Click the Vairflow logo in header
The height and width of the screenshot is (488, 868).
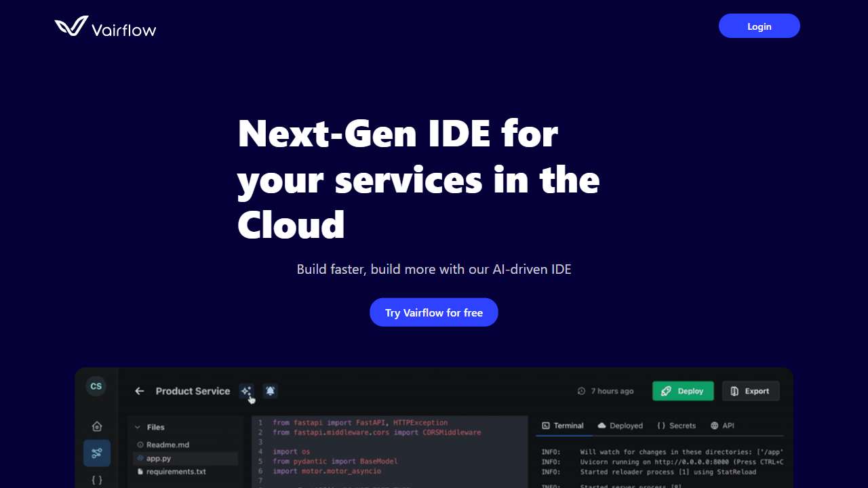[x=105, y=27]
